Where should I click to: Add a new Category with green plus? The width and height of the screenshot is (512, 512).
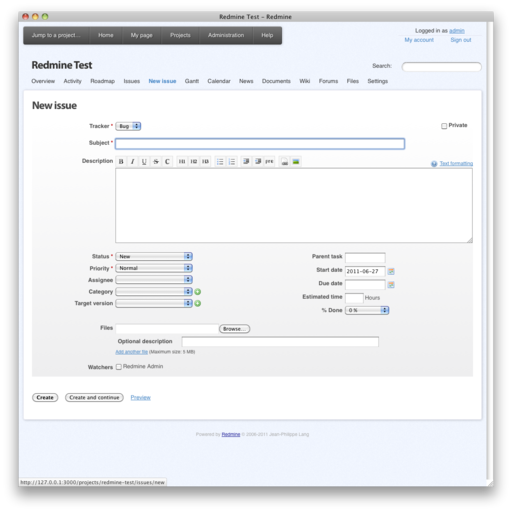coord(198,292)
